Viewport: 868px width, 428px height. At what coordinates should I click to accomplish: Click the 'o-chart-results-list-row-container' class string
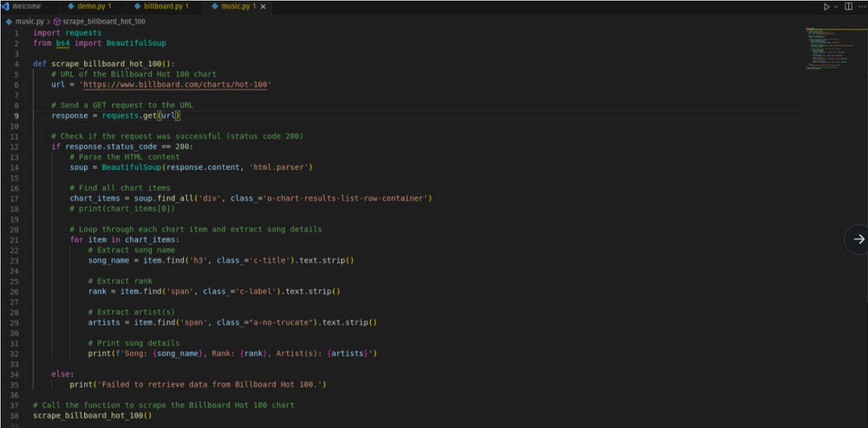pyautogui.click(x=346, y=198)
